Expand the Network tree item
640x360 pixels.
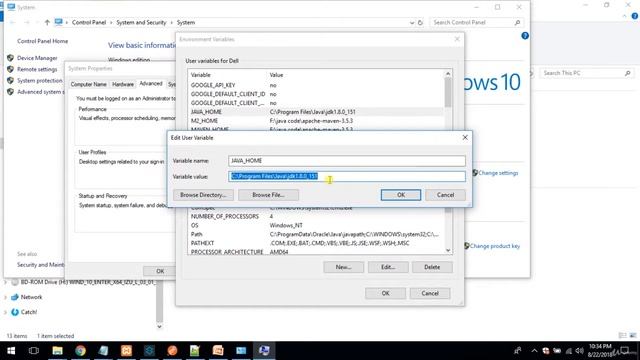tap(5, 298)
